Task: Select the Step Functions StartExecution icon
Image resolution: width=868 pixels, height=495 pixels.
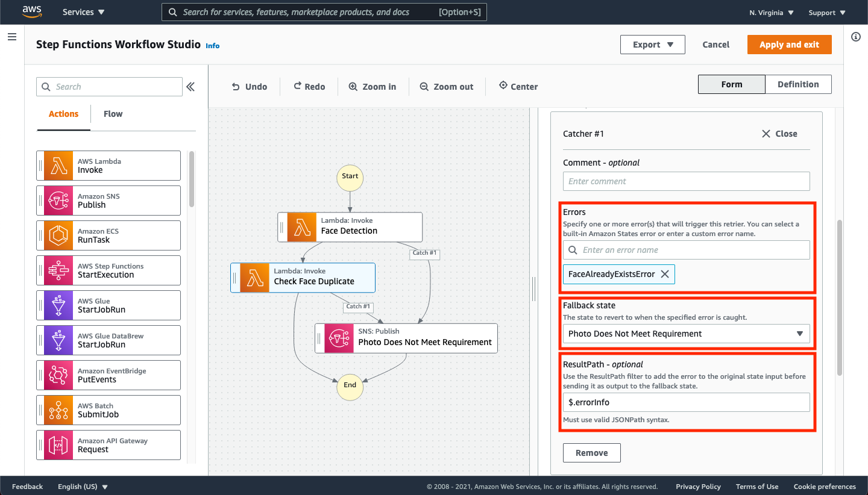Action: coord(58,270)
